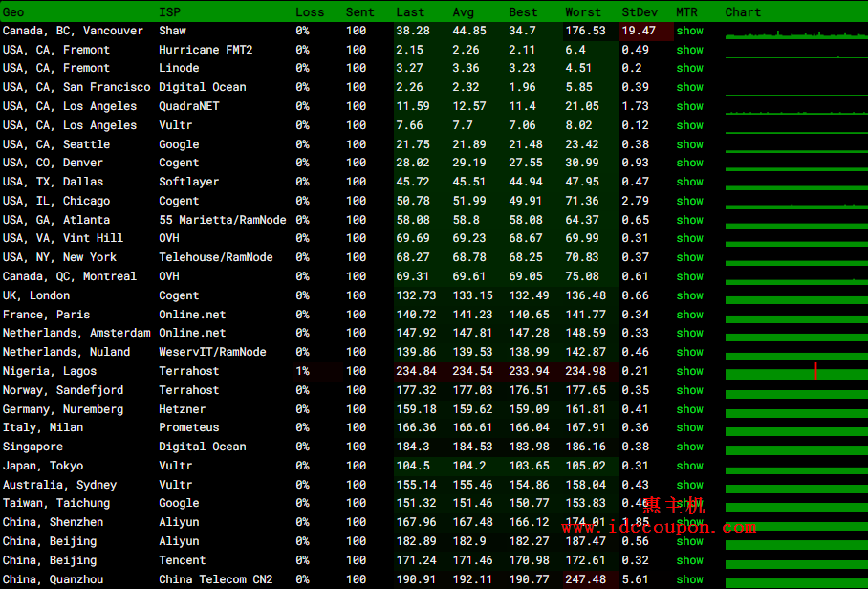Viewport: 868px width, 589px height.
Task: Show MTR for Los Angeles QuadraNET
Action: [x=690, y=106]
